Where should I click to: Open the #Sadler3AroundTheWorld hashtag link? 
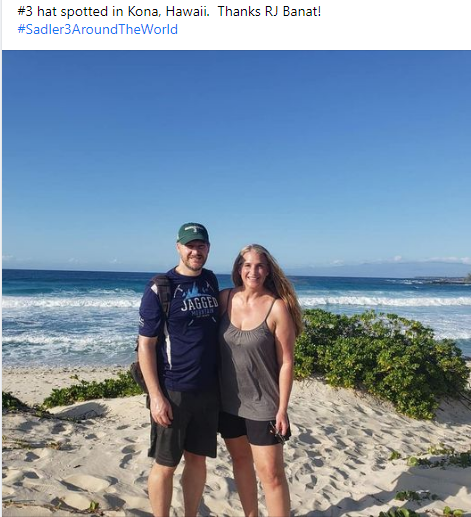(97, 29)
